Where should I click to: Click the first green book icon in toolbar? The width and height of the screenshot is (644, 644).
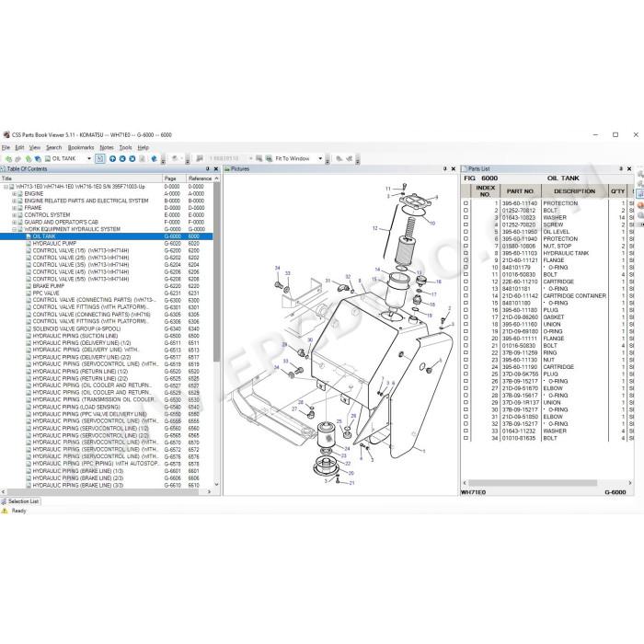click(x=7, y=159)
